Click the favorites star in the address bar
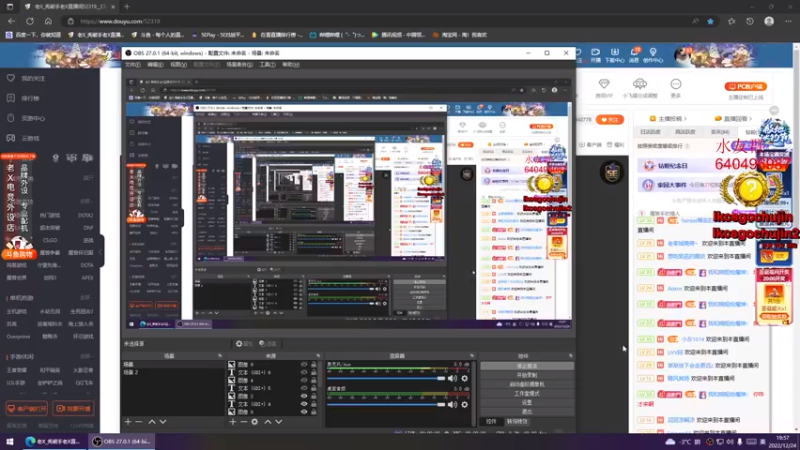The image size is (800, 450). tap(710, 21)
